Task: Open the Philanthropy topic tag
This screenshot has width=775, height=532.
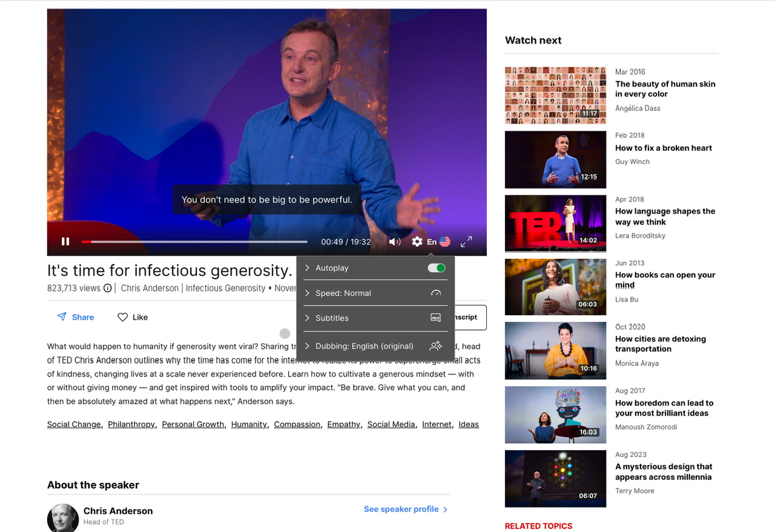Action: [x=131, y=424]
